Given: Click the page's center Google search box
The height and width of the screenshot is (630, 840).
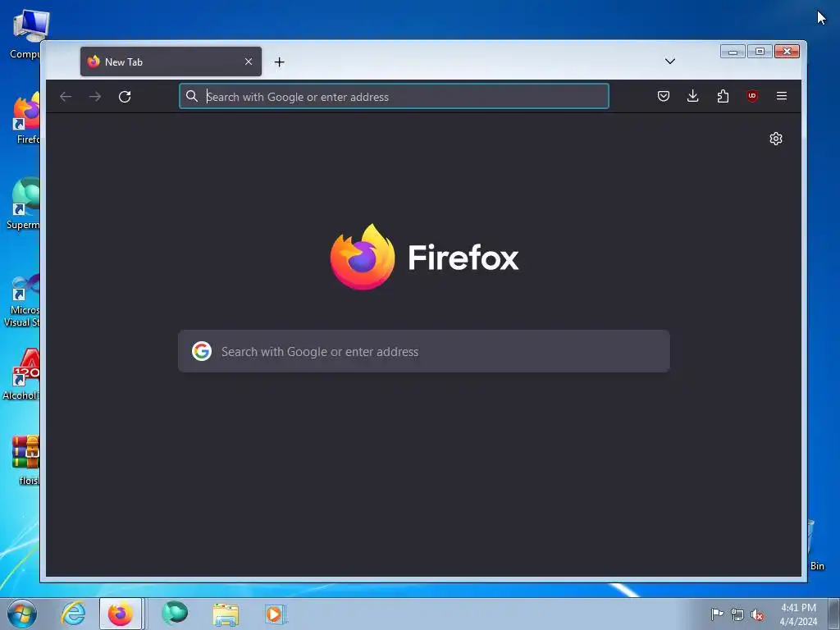Looking at the screenshot, I should [424, 351].
